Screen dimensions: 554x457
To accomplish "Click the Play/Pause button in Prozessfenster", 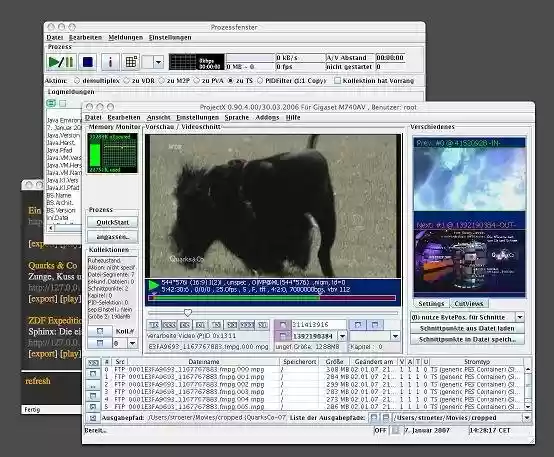I will tap(61, 62).
